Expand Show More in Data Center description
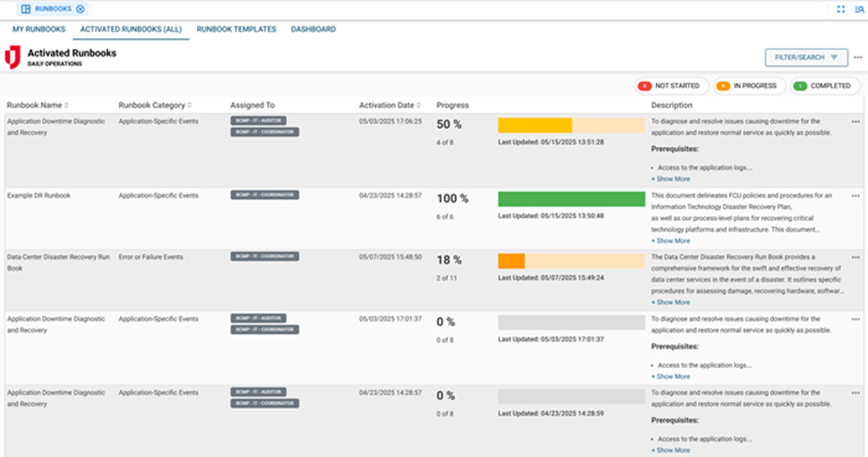 671,302
